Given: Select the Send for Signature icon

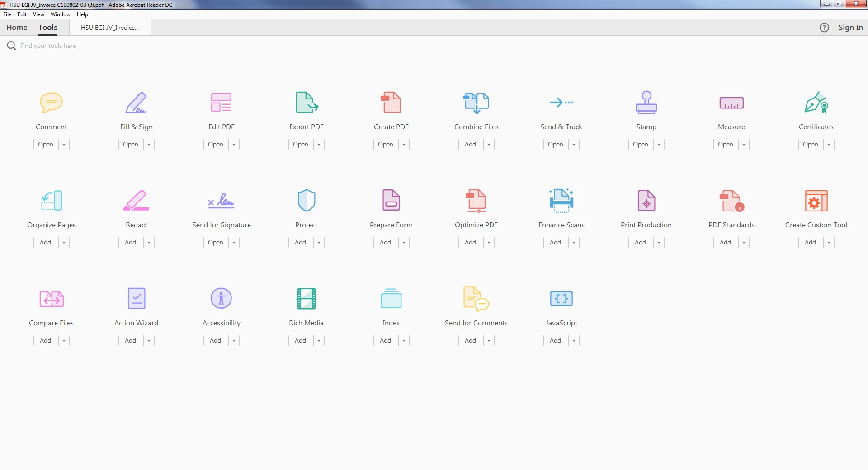Looking at the screenshot, I should pyautogui.click(x=221, y=201).
